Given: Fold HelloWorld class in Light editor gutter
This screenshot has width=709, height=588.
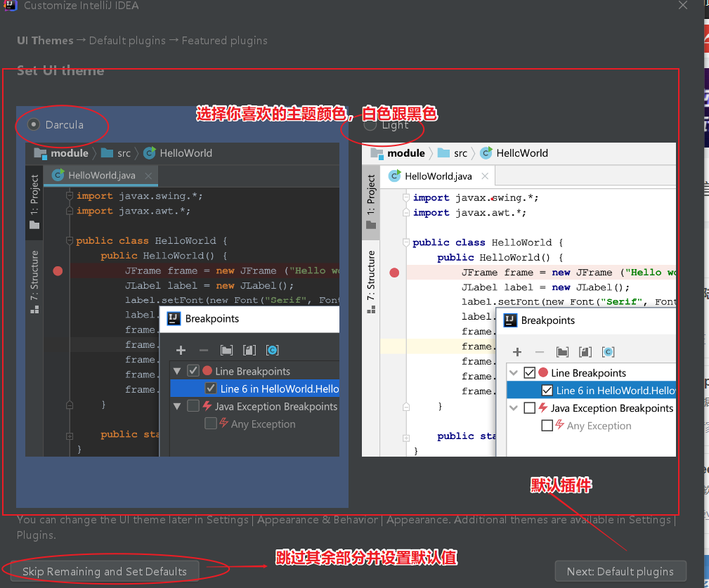Looking at the screenshot, I should click(405, 242).
